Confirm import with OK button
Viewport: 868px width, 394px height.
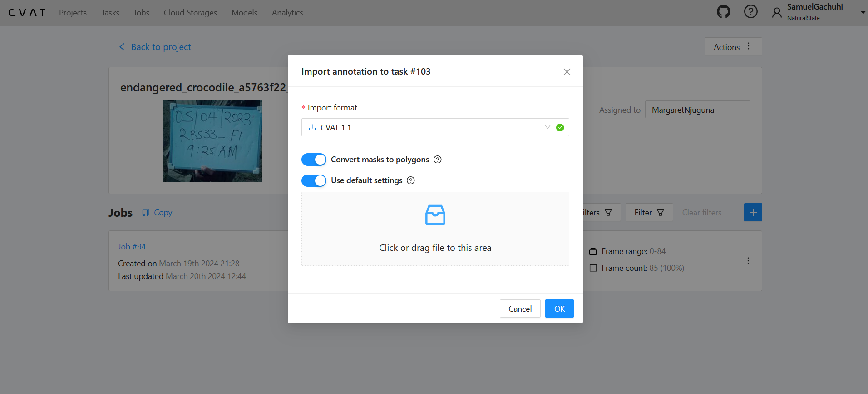[x=559, y=309]
